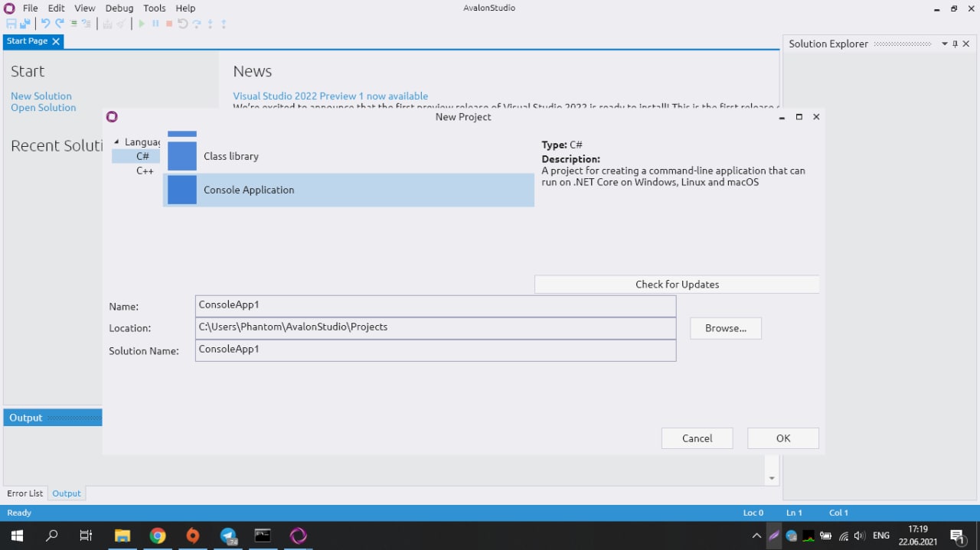Click the Open Solution link
The image size is (980, 550).
(44, 108)
